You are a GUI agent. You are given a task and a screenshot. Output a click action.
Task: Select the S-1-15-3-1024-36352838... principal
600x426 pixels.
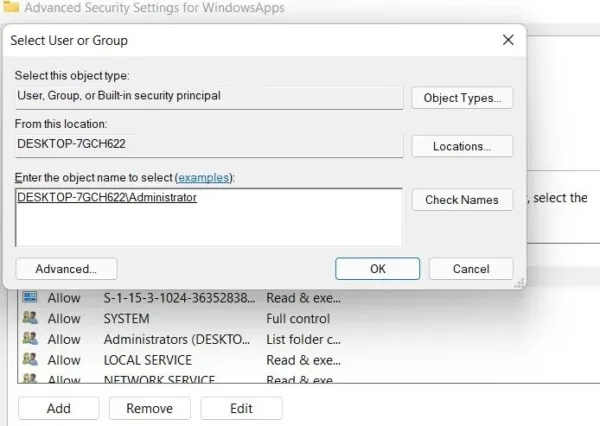click(179, 298)
